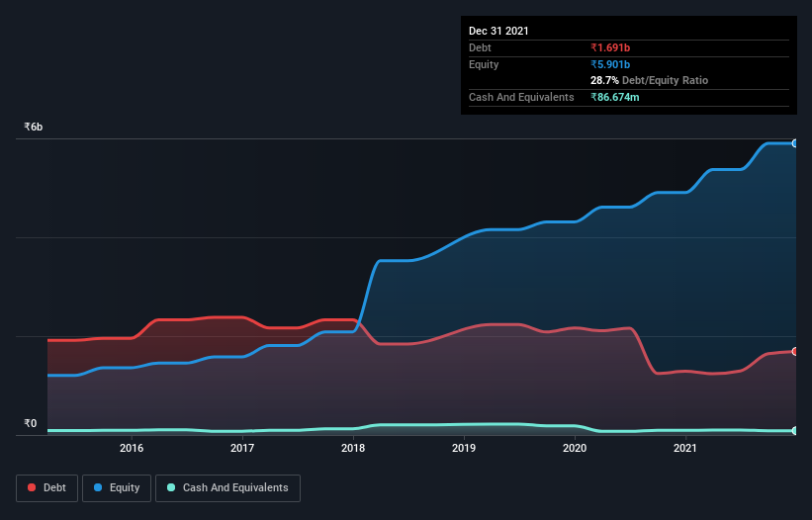Click the ₹6b y-axis label
This screenshot has height=520, width=812.
coord(34,127)
